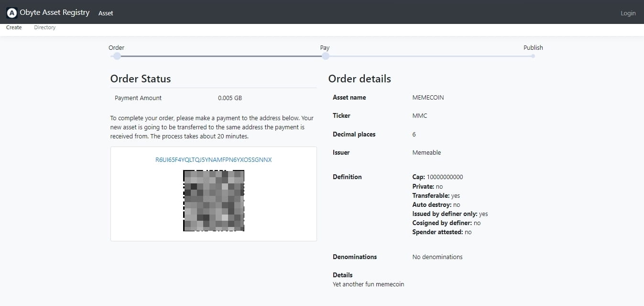Click the Publish step dot on the progress bar

533,56
